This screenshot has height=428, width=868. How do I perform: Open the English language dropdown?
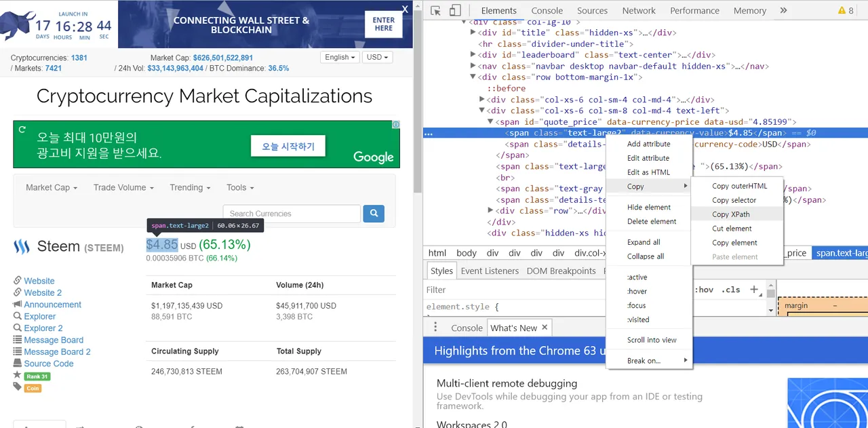tap(340, 58)
